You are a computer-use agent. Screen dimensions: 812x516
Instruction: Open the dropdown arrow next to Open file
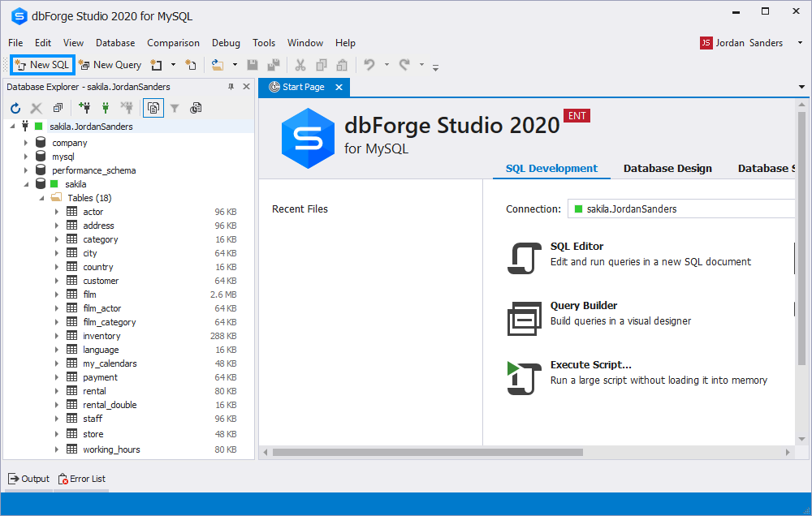tap(235, 65)
